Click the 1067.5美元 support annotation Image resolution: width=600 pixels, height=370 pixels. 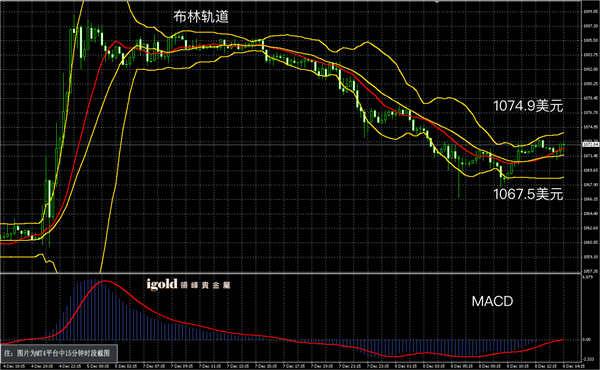click(528, 194)
